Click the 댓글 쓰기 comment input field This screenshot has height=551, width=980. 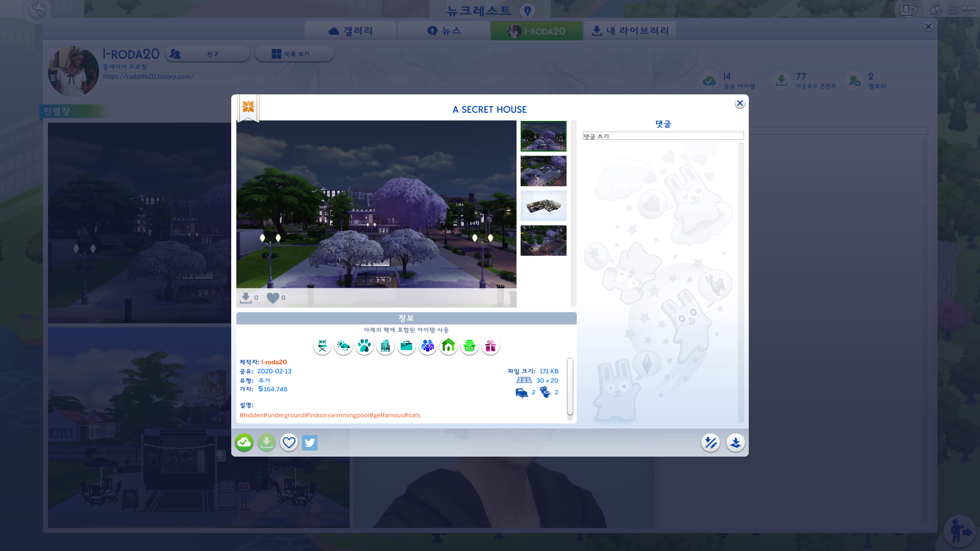click(663, 136)
